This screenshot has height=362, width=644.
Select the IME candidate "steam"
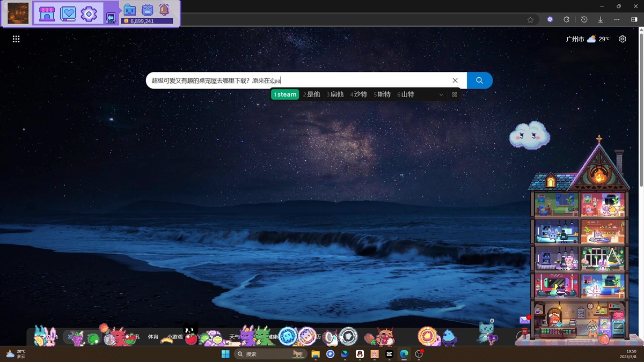coord(285,94)
